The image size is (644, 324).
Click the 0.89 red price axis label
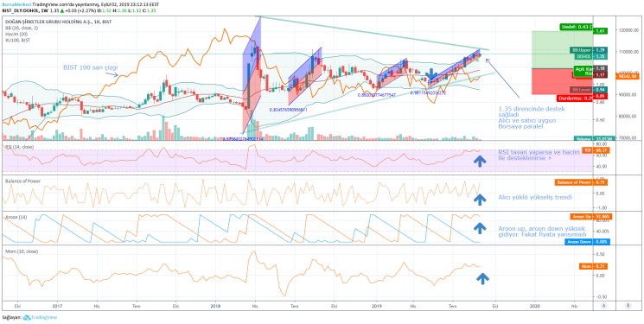click(x=600, y=96)
